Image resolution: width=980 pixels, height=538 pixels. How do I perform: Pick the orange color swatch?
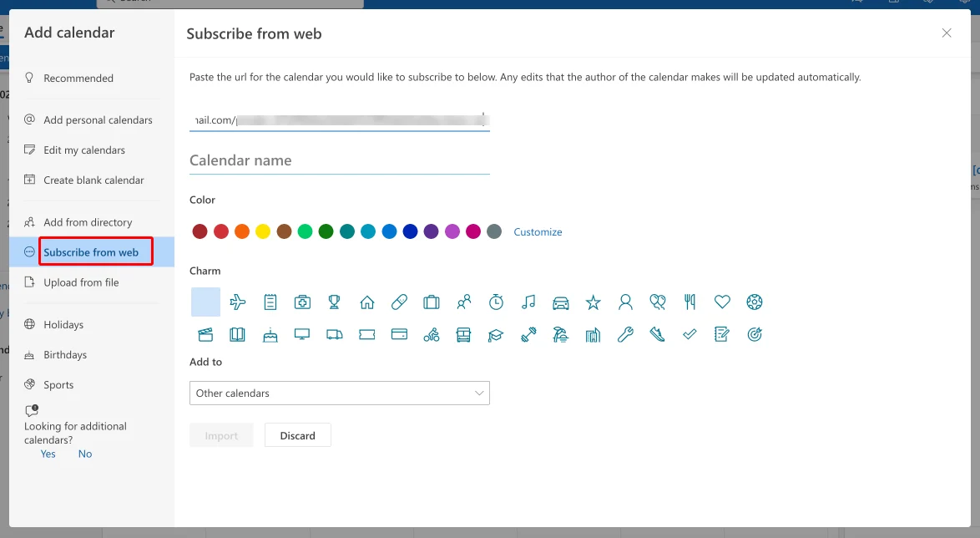[242, 231]
